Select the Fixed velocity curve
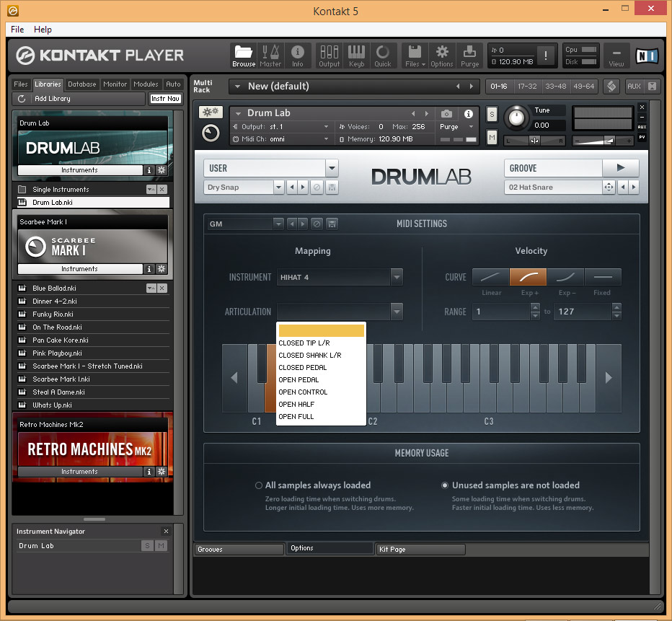Screen dimensions: 672x621 coord(603,277)
